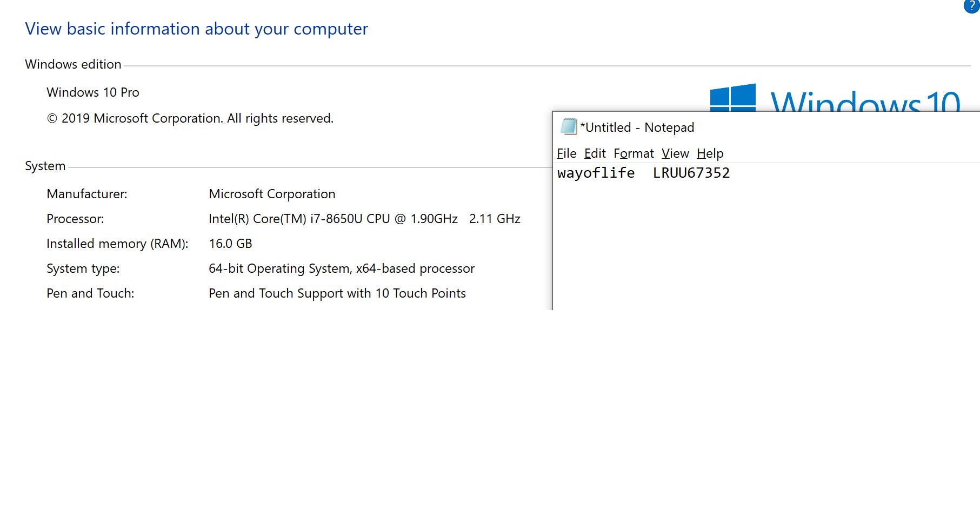Viewport: 980px width, 525px height.
Task: Open the Edit menu in Notepad
Action: pos(595,153)
